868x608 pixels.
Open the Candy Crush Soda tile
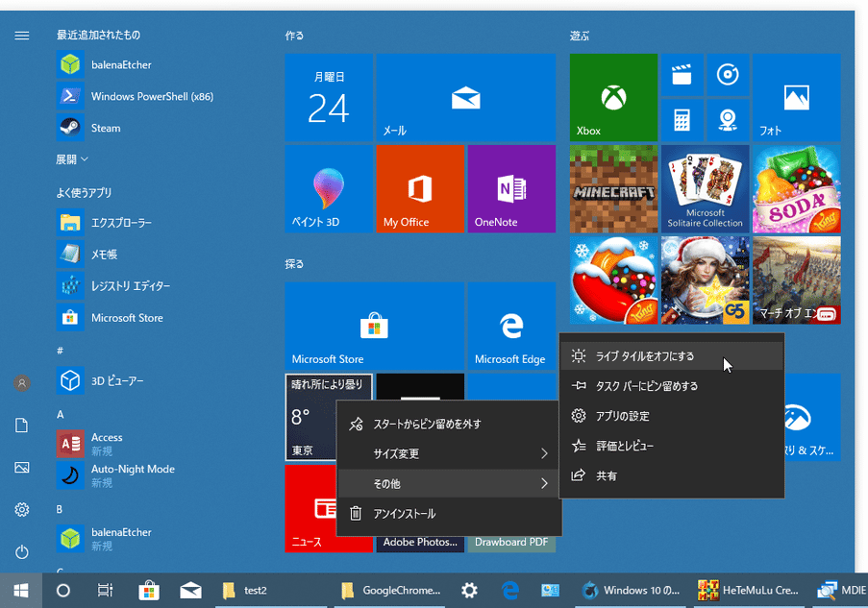(x=797, y=188)
